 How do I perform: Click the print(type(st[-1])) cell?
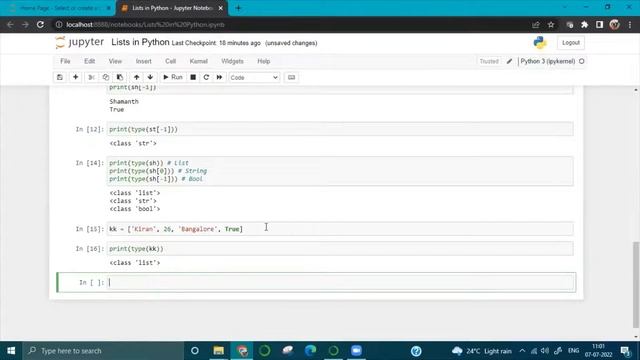[x=340, y=129]
